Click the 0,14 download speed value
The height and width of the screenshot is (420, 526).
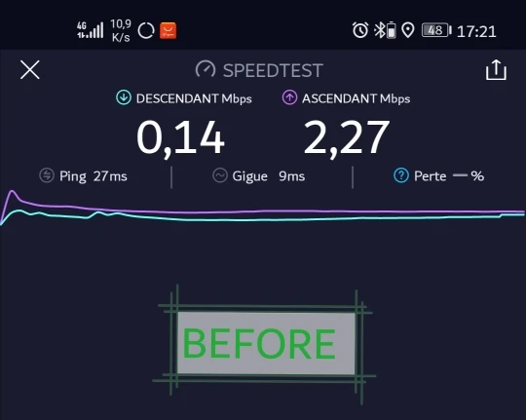pyautogui.click(x=180, y=137)
